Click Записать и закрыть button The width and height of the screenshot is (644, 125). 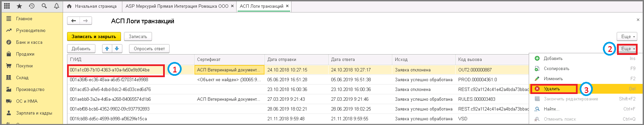point(94,36)
